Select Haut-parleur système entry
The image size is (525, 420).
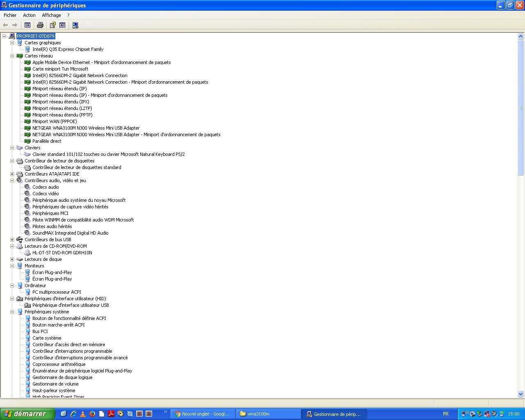54,390
